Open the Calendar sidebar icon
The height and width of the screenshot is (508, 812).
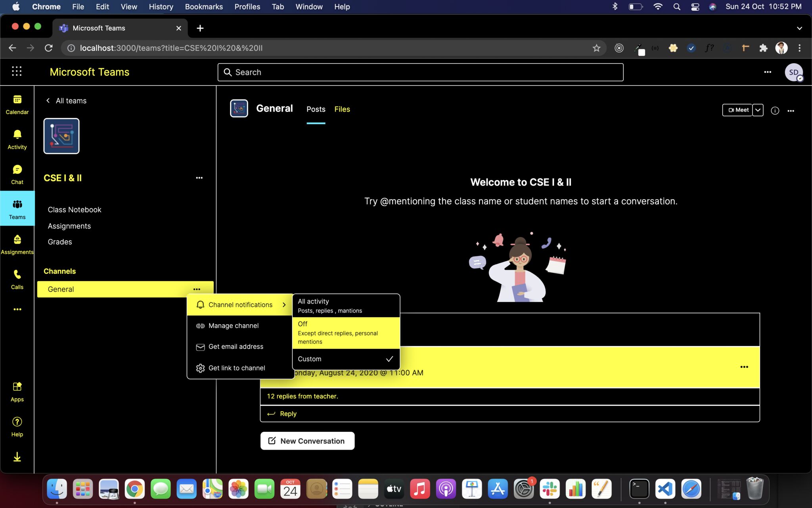(17, 104)
